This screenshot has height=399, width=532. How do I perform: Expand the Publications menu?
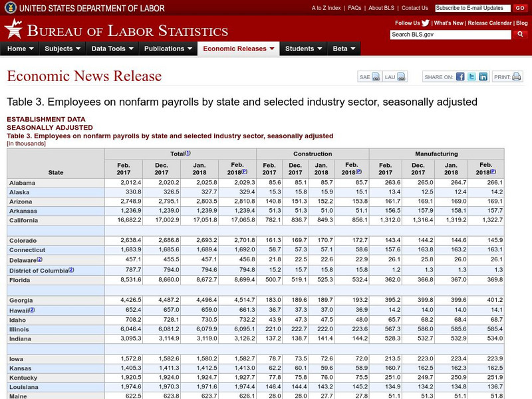point(168,49)
